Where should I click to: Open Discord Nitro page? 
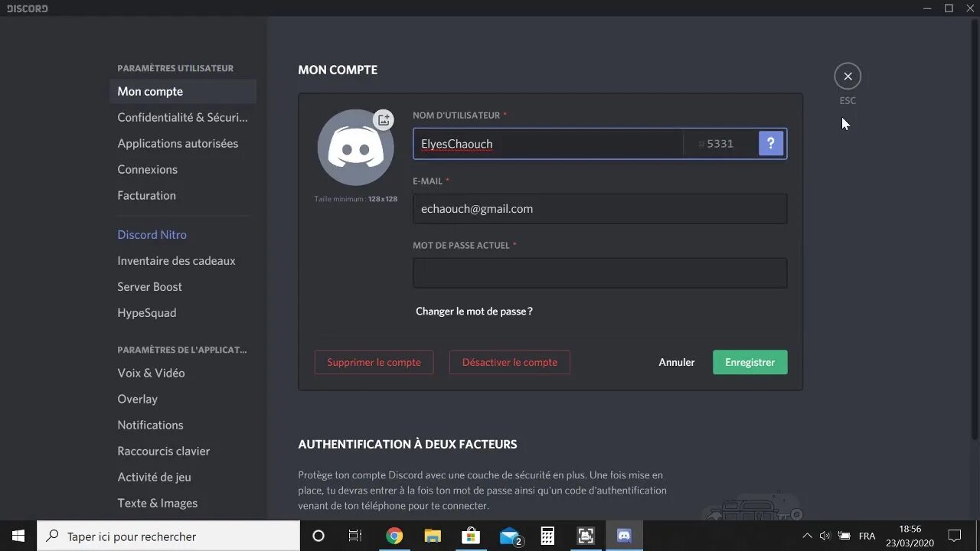pyautogui.click(x=183, y=234)
